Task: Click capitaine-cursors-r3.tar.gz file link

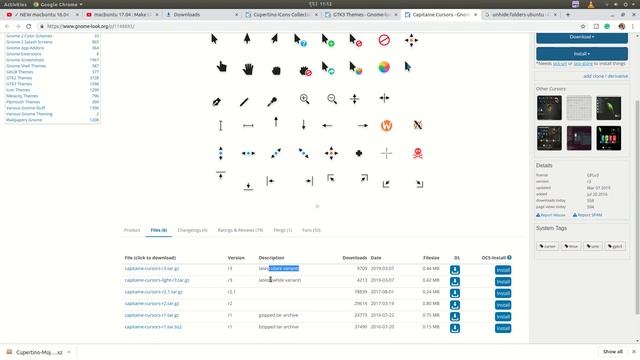Action: tap(152, 269)
